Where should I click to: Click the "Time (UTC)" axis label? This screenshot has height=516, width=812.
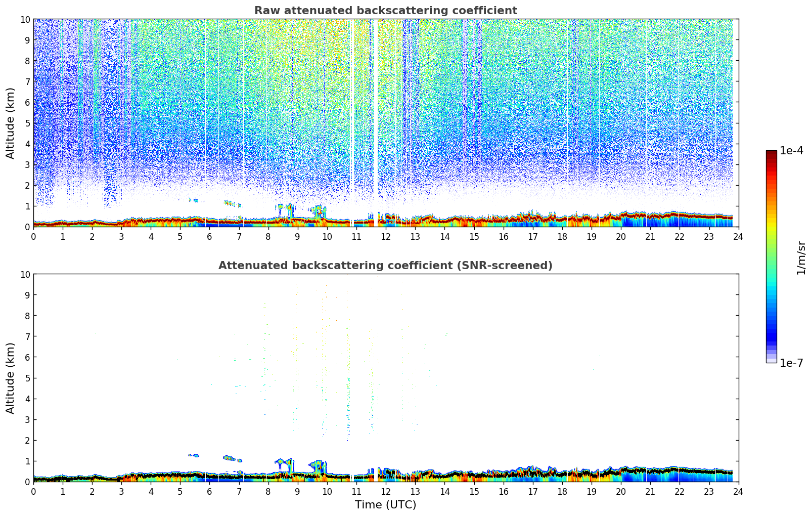coord(385,505)
